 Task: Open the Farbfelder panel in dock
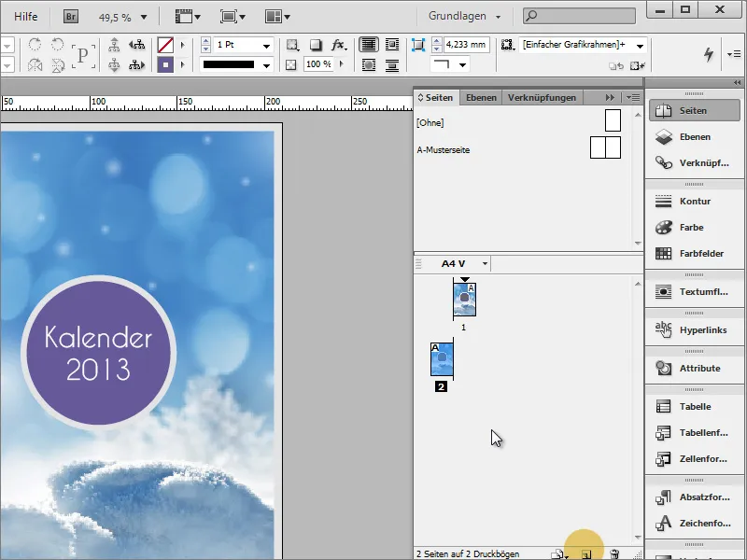coord(695,253)
